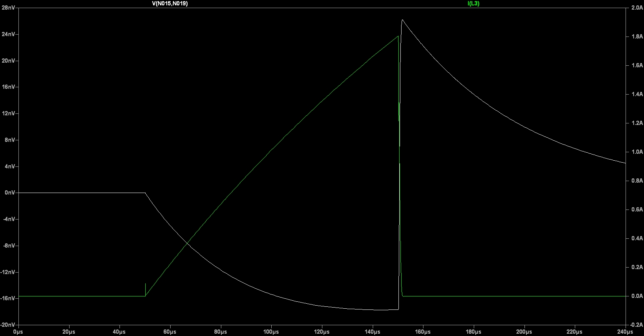Image resolution: width=644 pixels, height=336 pixels.
Task: Click the 1.6A current axis label
Action: pyautogui.click(x=637, y=65)
